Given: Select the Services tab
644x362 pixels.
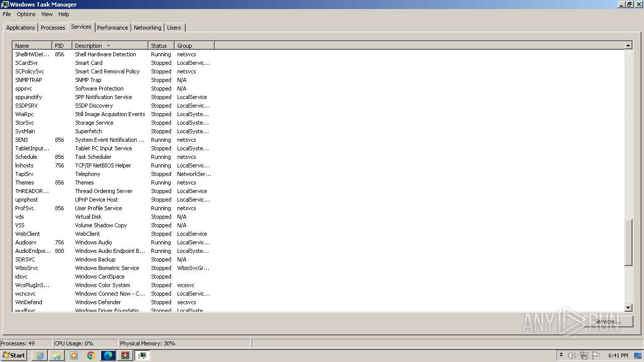Looking at the screenshot, I should (x=81, y=27).
